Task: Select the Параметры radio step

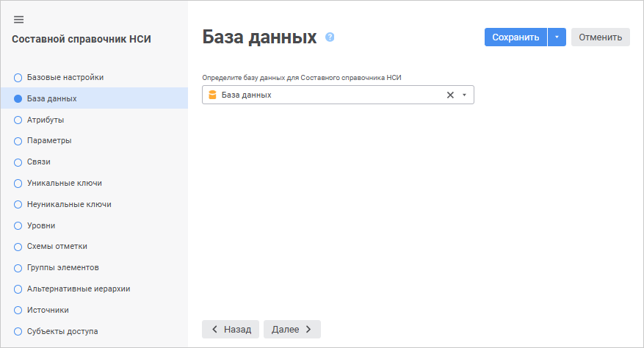Action: pyautogui.click(x=18, y=140)
